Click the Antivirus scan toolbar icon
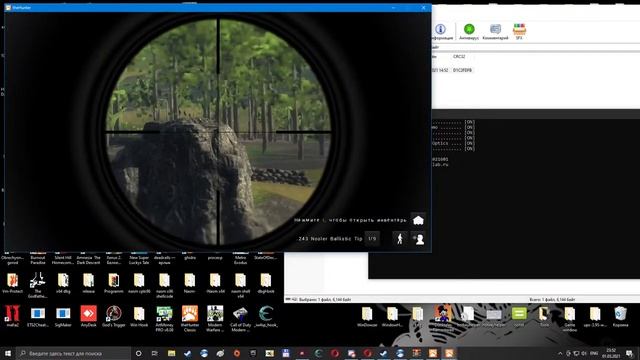Viewport: 640px width, 360px height. point(469,31)
